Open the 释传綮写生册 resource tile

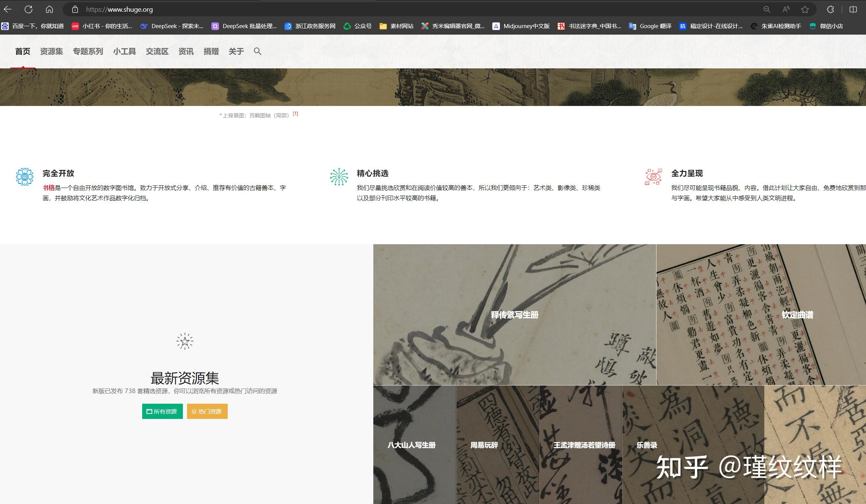pos(515,314)
